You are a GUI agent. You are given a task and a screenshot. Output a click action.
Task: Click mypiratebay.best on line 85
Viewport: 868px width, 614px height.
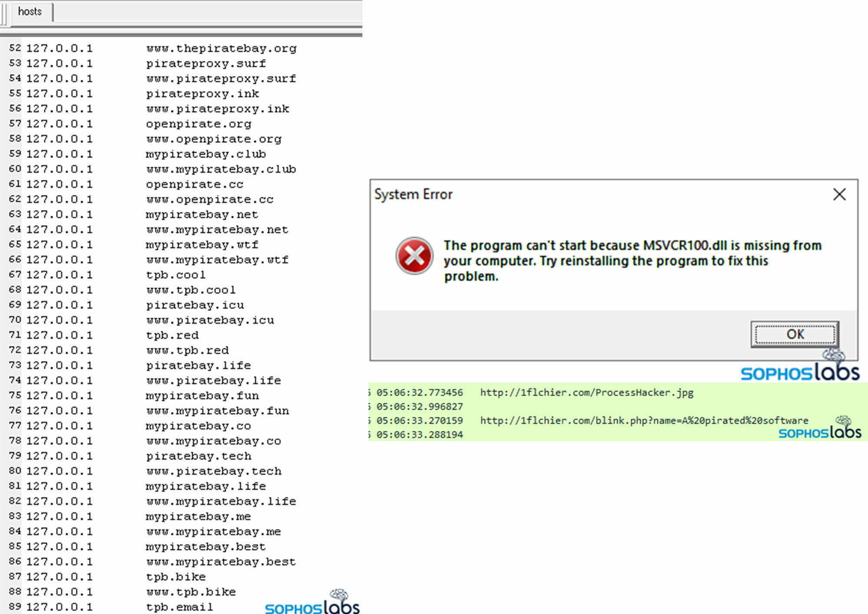click(206, 546)
